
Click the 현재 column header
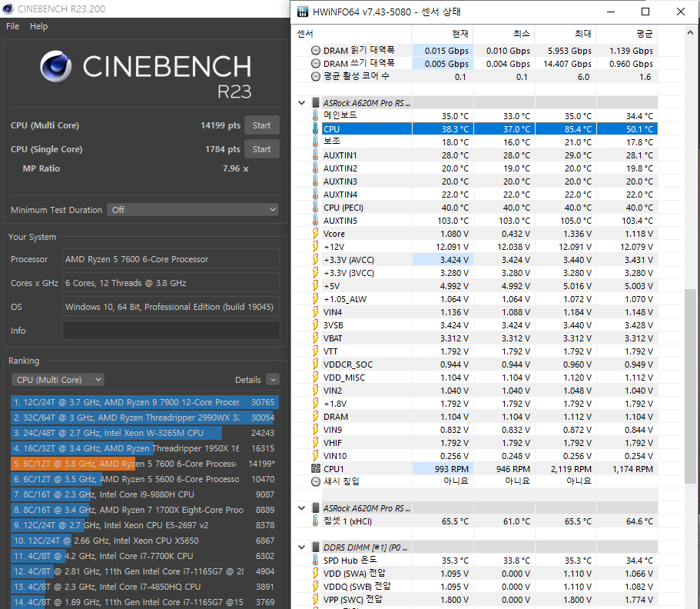[x=443, y=34]
